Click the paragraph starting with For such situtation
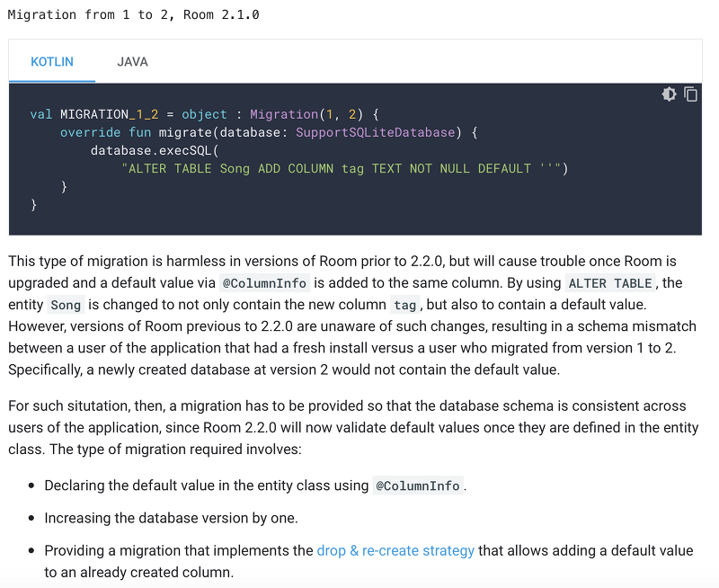The width and height of the screenshot is (719, 588). [347, 427]
